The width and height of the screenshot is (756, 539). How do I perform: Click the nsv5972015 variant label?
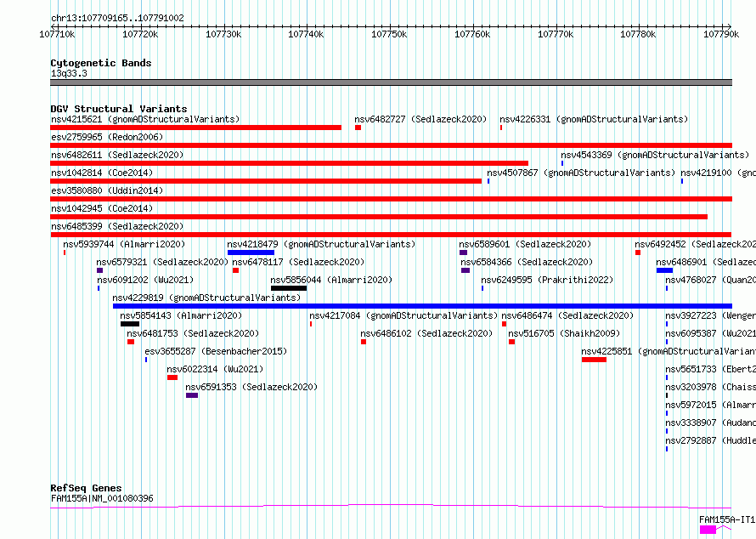click(710, 405)
